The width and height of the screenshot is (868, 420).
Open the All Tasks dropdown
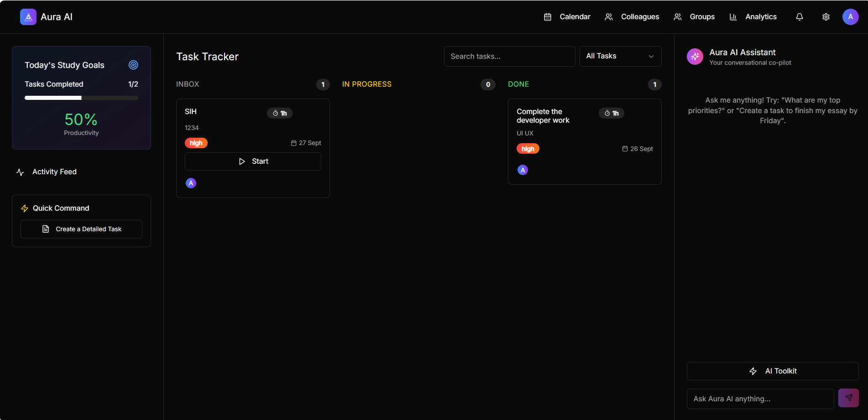(620, 56)
